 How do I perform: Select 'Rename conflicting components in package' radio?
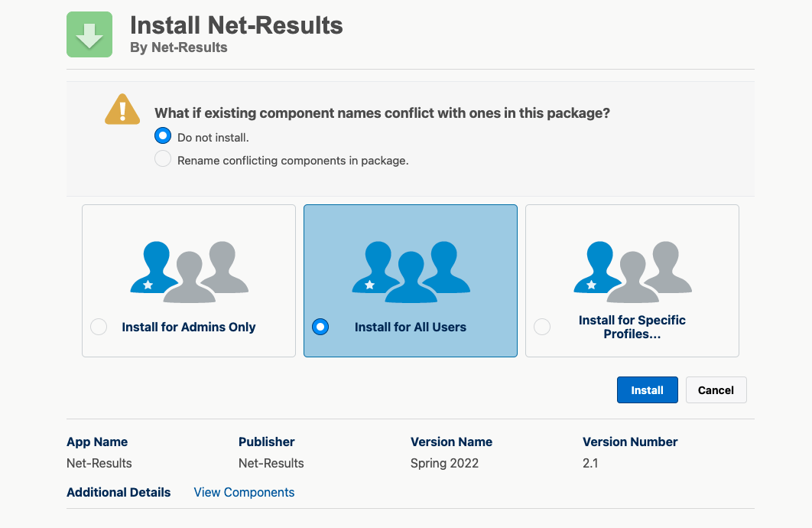[163, 158]
